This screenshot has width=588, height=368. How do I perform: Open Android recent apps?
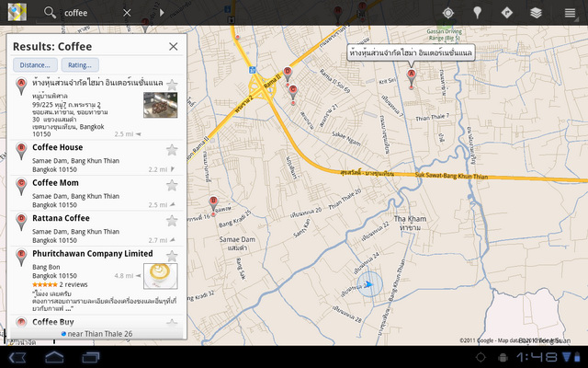91,357
